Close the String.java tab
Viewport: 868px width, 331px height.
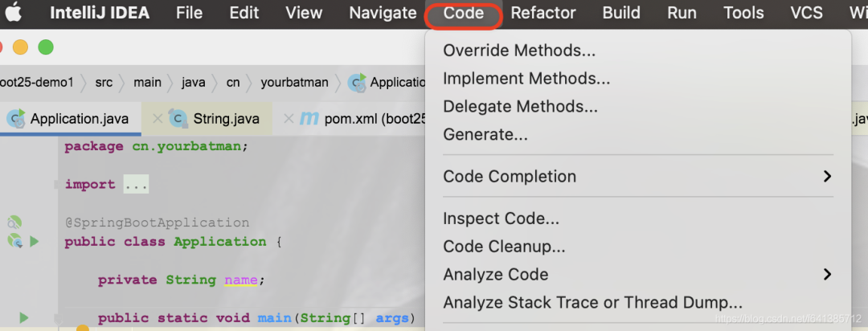158,119
